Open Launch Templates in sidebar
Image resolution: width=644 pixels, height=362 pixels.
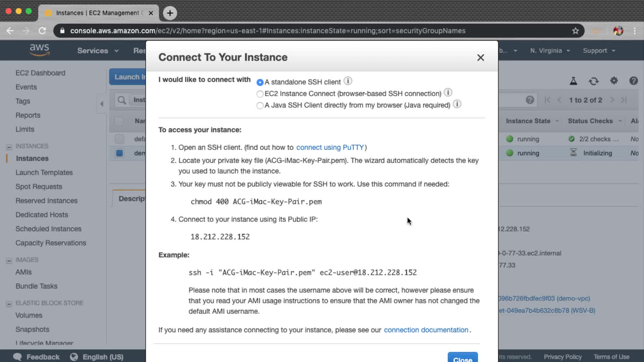tap(44, 173)
